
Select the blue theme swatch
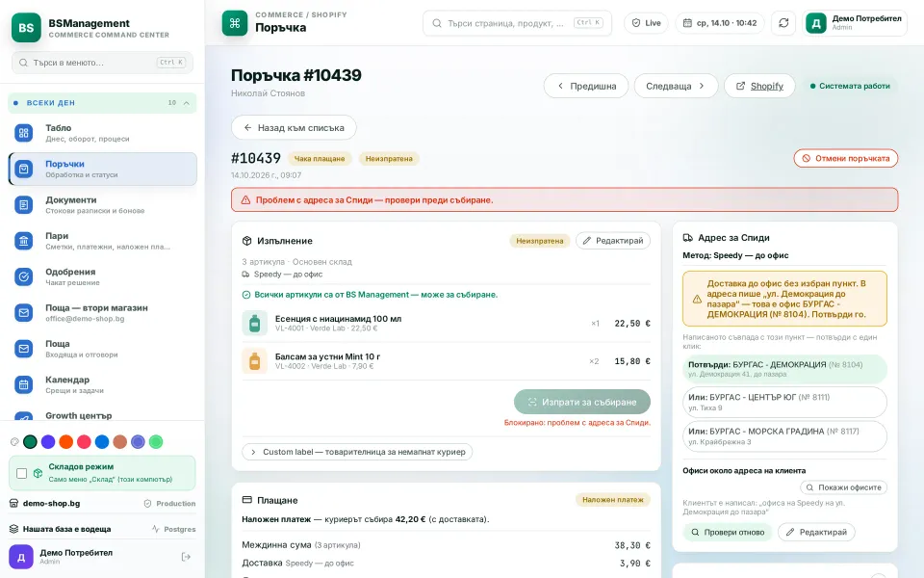coord(102,442)
